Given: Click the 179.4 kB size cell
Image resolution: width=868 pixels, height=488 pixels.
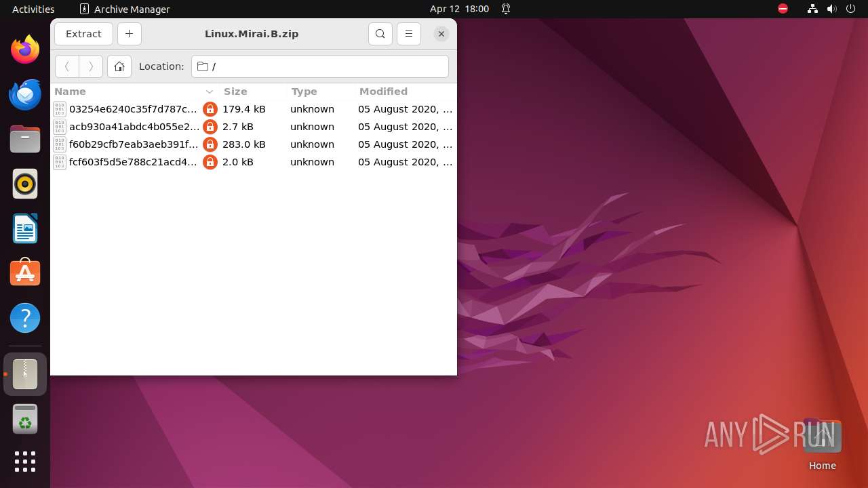Looking at the screenshot, I should click(x=244, y=109).
